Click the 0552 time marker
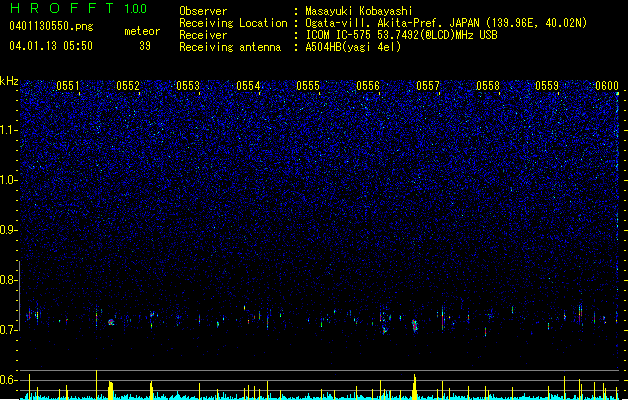The height and width of the screenshot is (400, 629). (128, 86)
